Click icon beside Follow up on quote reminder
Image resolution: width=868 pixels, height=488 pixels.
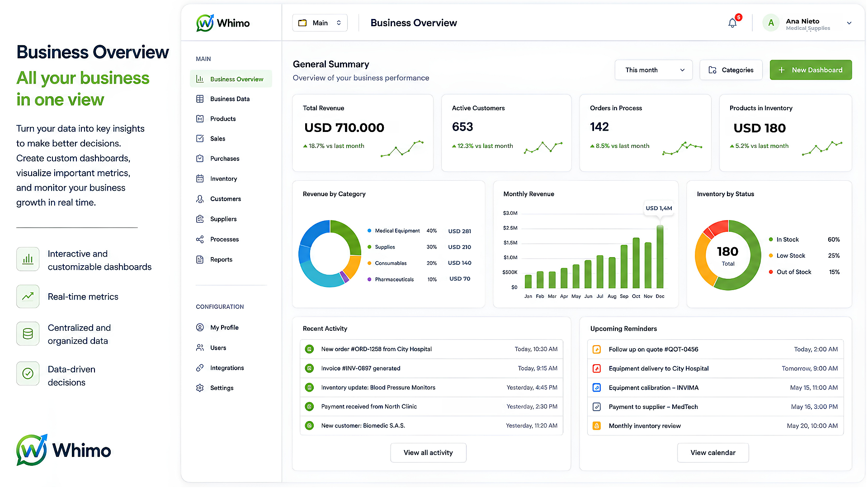pos(597,349)
